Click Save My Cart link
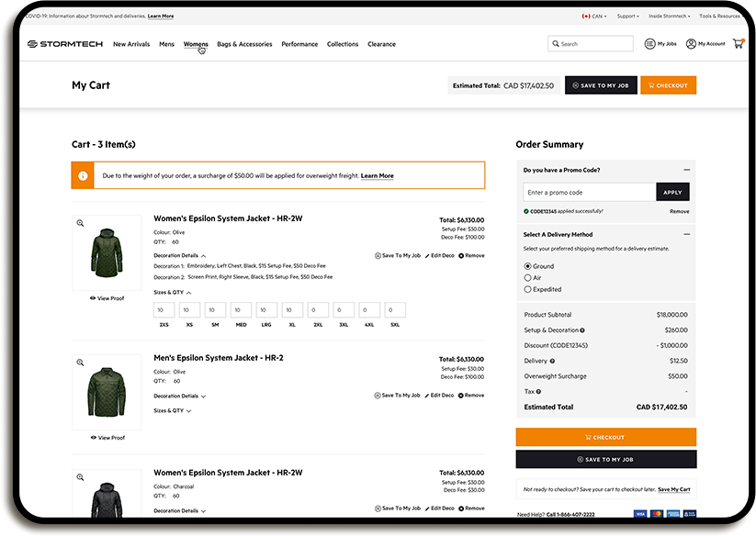Viewport: 756px width, 536px height. [x=674, y=489]
